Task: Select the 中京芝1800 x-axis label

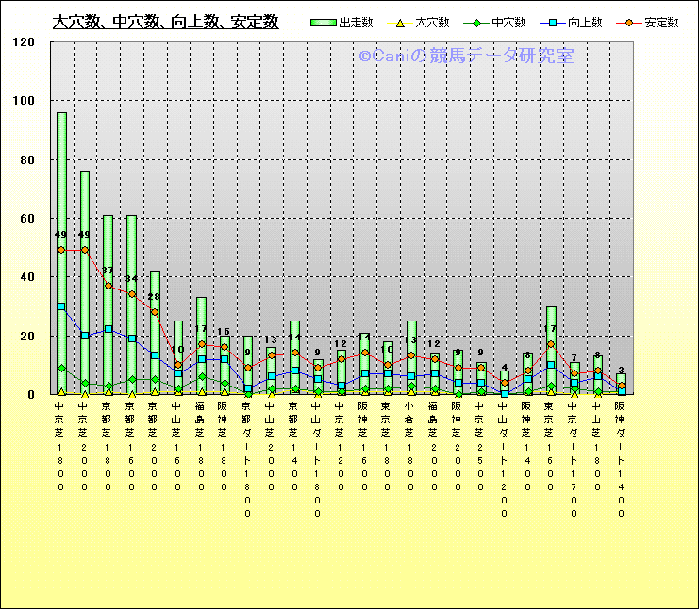Action: coord(61,445)
